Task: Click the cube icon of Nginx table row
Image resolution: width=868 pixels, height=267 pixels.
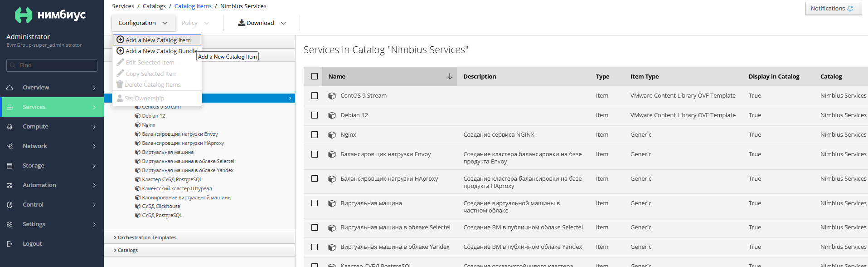Action: 332,135
